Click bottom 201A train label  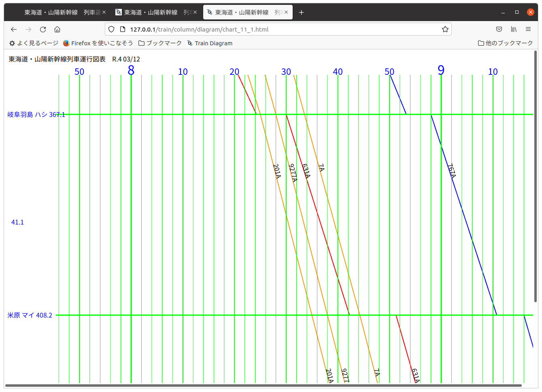tap(329, 376)
